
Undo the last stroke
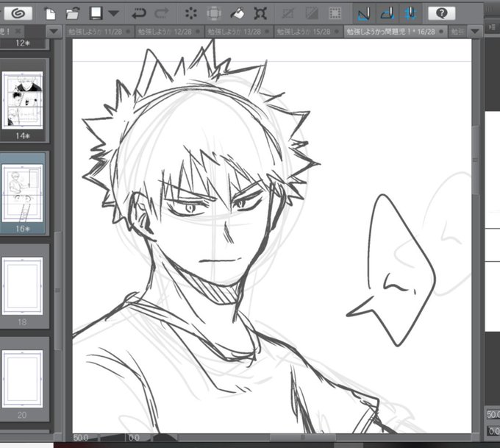pos(139,14)
